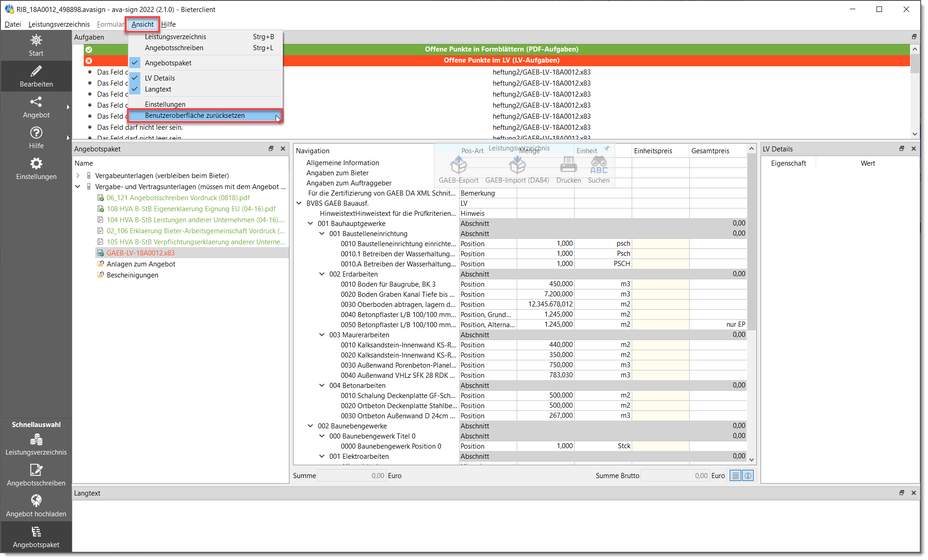
Task: Expand Vergabeunterlagen (verbleiben beim Bieter) node
Action: [78, 176]
